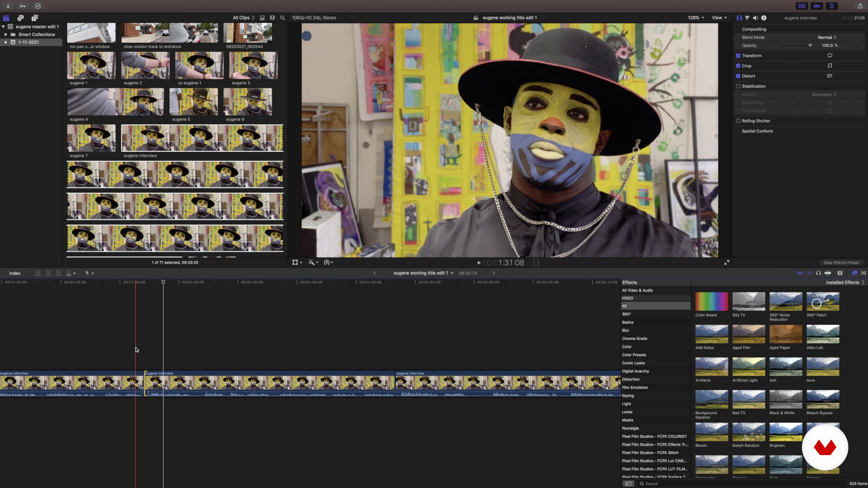Open eugene working title edit 1 timeline menu
The image size is (868, 488).
coord(424,273)
